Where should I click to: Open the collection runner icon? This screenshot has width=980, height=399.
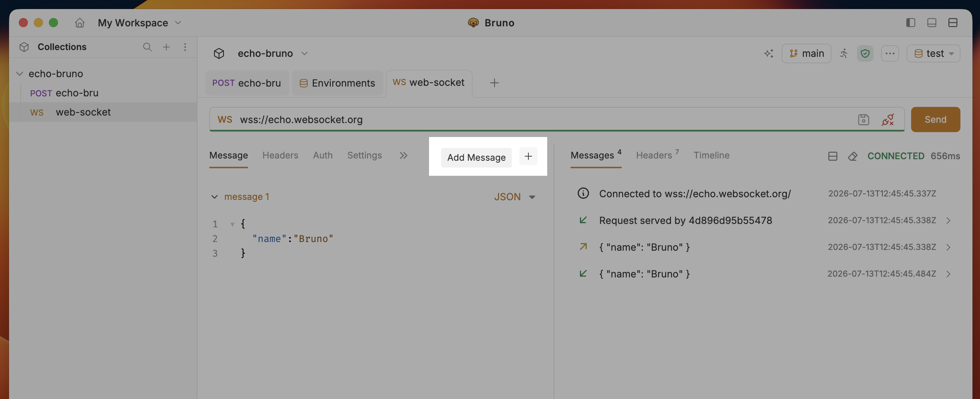tap(844, 53)
